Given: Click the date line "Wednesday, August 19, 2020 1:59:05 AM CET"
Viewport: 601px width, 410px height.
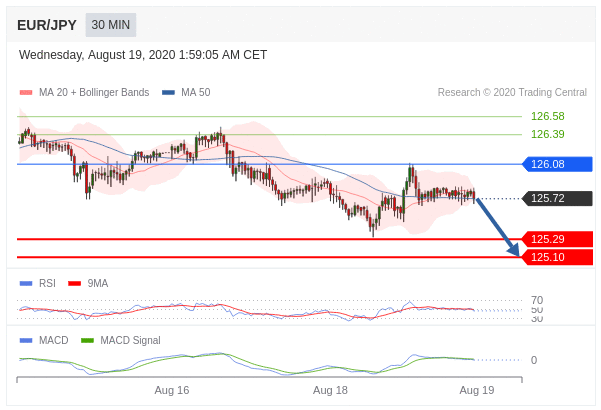Looking at the screenshot, I should [143, 55].
